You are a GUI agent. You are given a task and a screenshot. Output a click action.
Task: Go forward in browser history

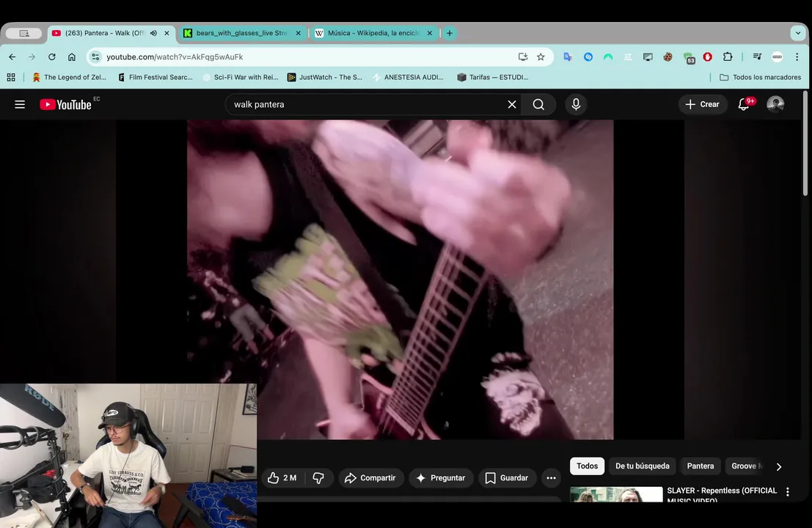click(32, 57)
